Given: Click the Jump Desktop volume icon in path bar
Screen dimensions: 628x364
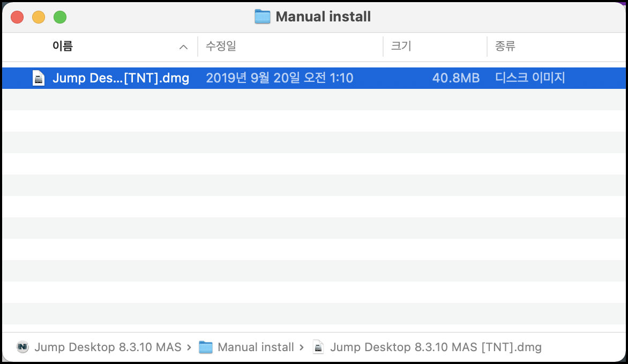Looking at the screenshot, I should [23, 347].
